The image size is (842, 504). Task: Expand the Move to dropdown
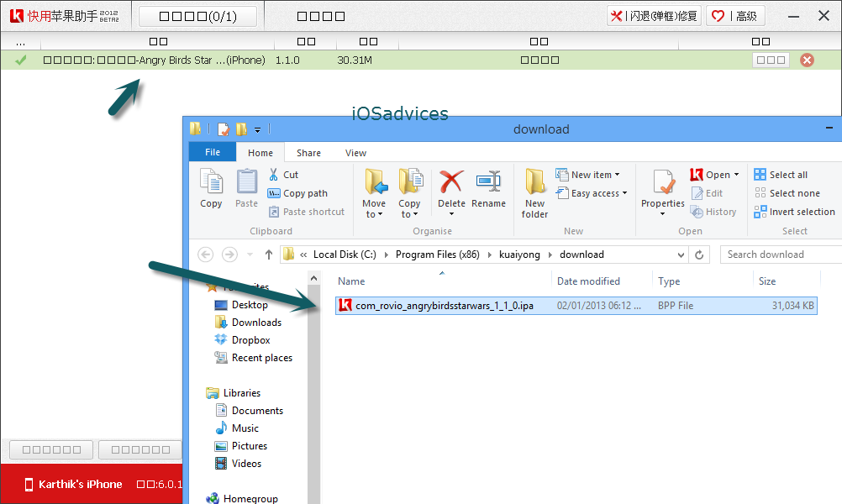point(374,213)
